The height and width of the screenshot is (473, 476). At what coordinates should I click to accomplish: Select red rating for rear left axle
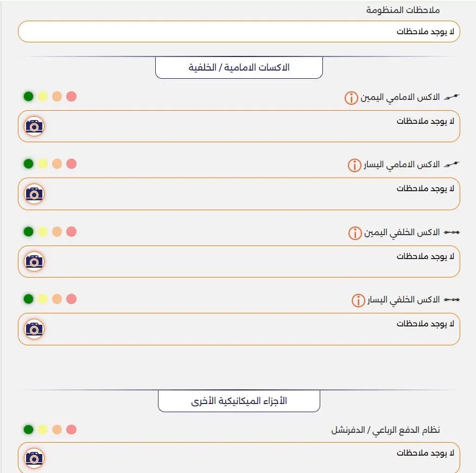coord(70,299)
